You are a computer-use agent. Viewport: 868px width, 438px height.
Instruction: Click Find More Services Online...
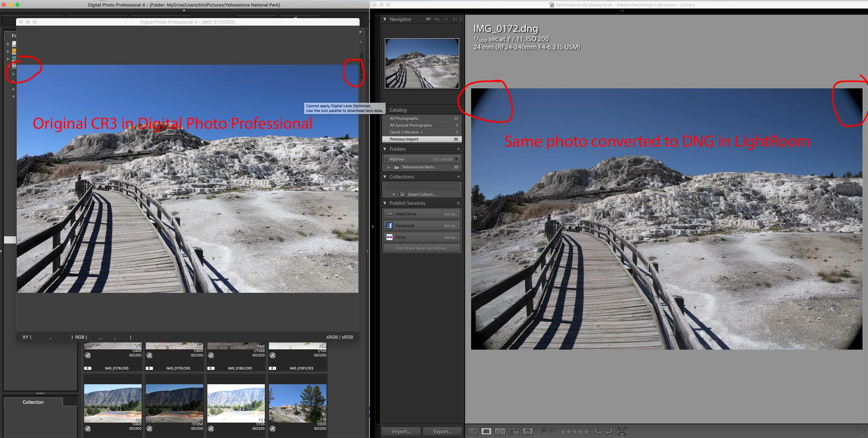pos(422,248)
